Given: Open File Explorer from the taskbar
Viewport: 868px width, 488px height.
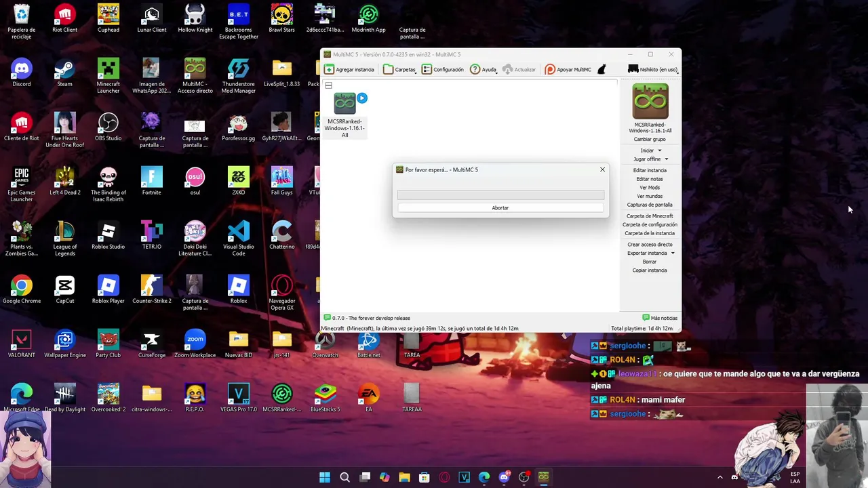Looking at the screenshot, I should 404,477.
